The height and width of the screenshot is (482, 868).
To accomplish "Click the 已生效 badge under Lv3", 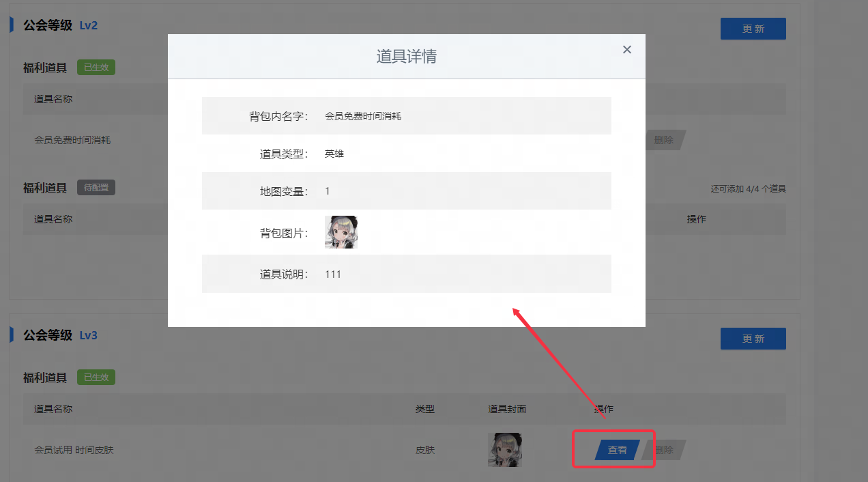I will click(x=96, y=377).
